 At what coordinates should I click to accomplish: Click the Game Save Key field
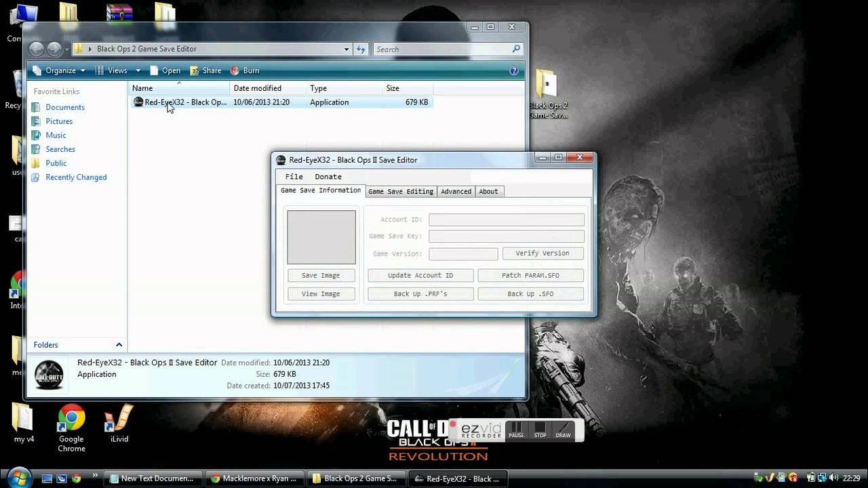507,236
